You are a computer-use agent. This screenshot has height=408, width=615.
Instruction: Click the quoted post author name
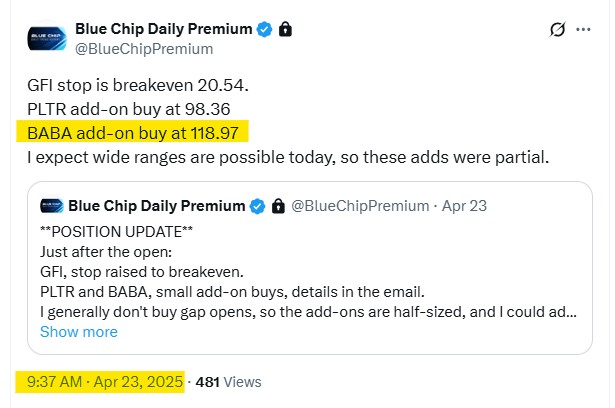[x=156, y=206]
